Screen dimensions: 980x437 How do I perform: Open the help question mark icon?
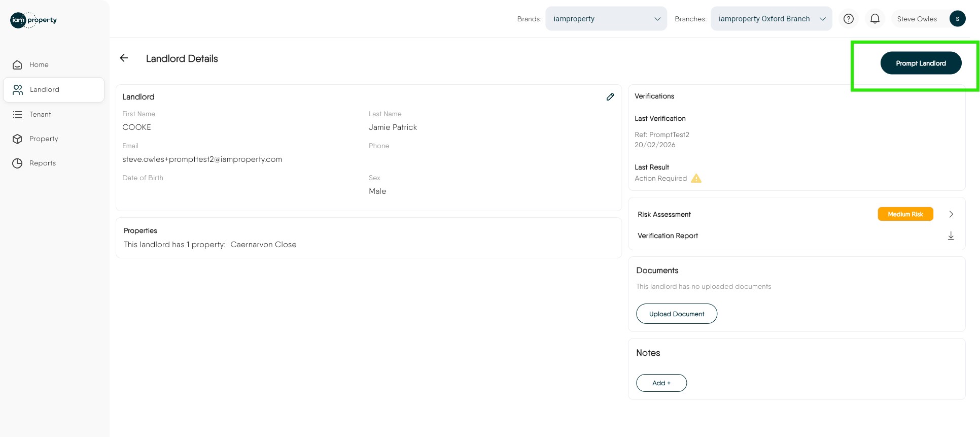pos(849,19)
